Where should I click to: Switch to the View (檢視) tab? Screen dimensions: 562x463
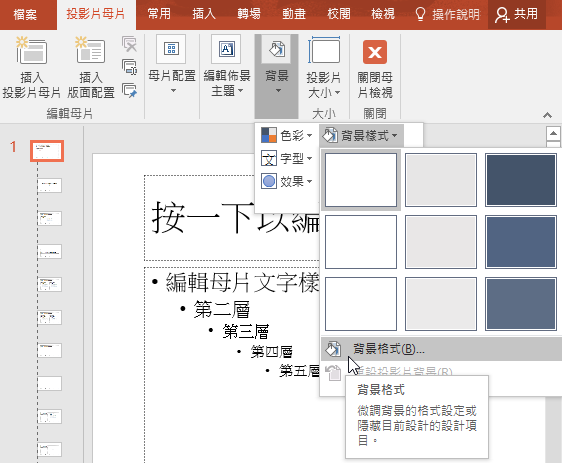(x=383, y=14)
